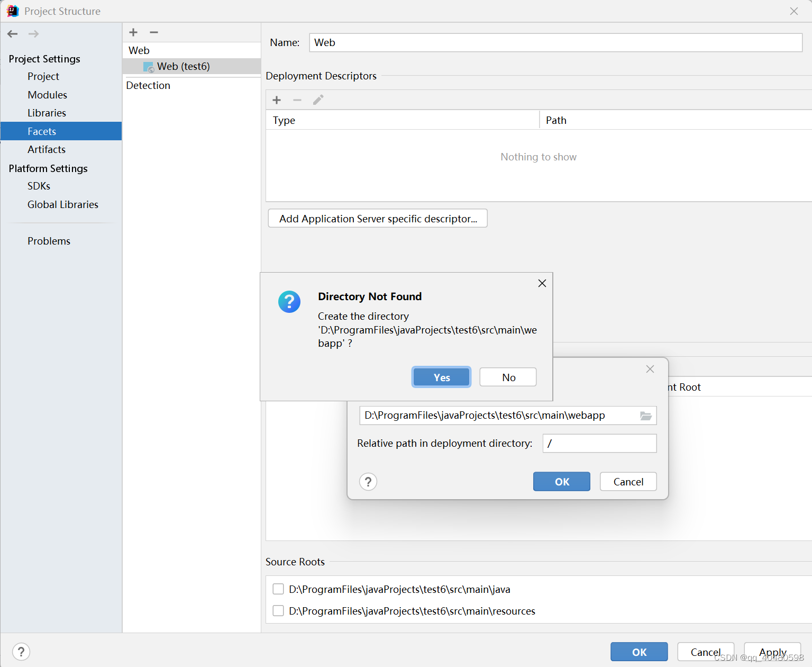Close the Directory Not Found dialog
The image size is (812, 667).
[542, 283]
